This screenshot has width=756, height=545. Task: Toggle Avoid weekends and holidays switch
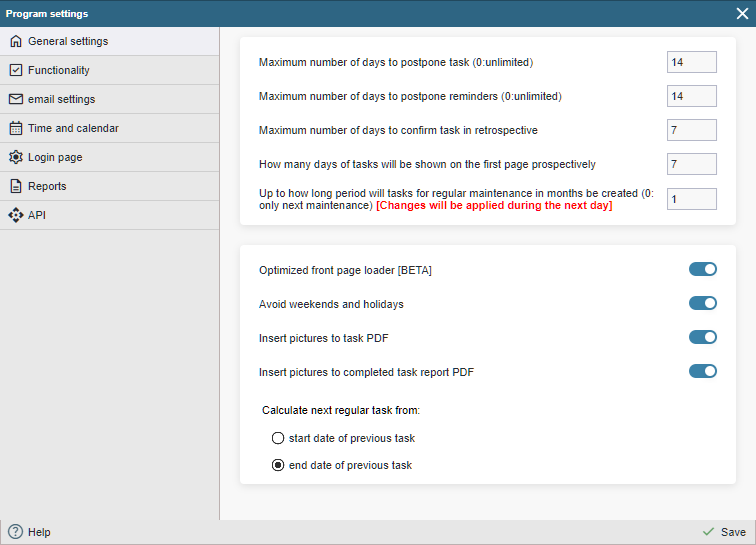coord(702,303)
